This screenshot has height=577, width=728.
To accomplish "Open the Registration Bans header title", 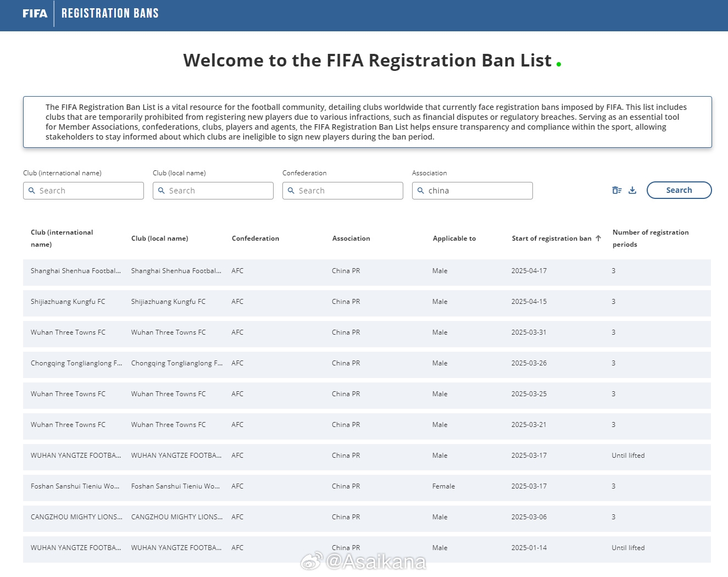I will click(110, 14).
